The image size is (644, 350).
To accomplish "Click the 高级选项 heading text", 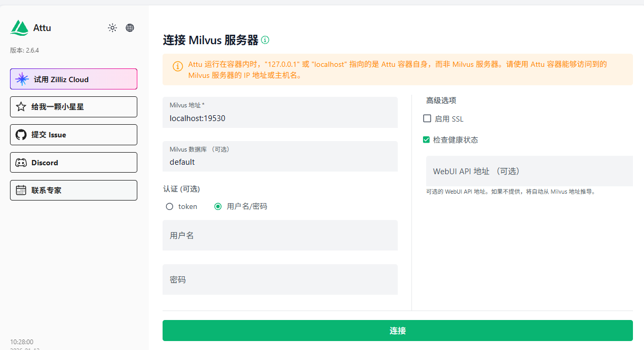I will pos(441,100).
